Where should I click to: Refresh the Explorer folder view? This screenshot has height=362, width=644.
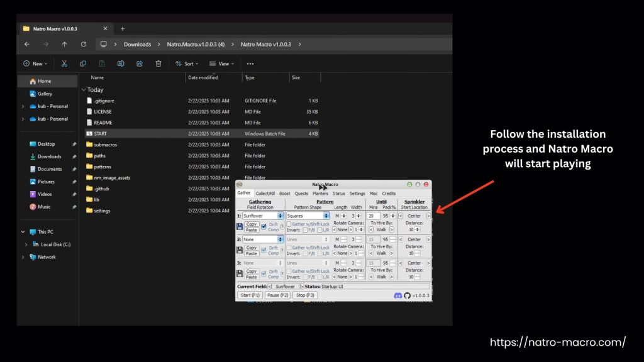[83, 44]
